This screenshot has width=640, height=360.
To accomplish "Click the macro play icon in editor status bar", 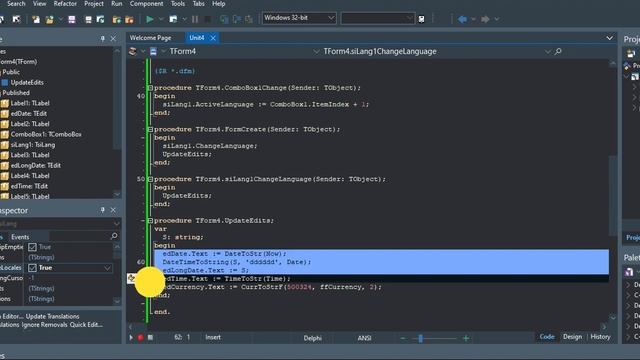I will [131, 338].
